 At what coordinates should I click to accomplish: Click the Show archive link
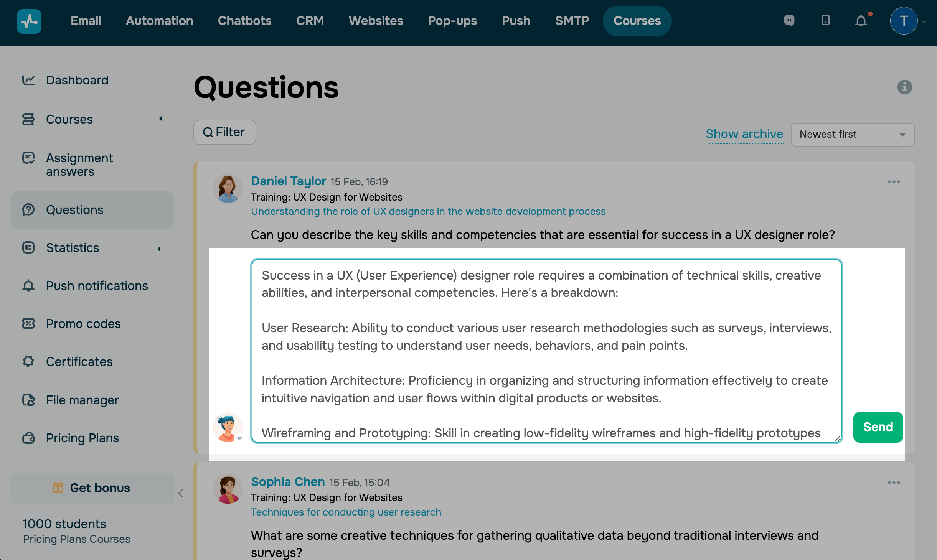click(744, 134)
